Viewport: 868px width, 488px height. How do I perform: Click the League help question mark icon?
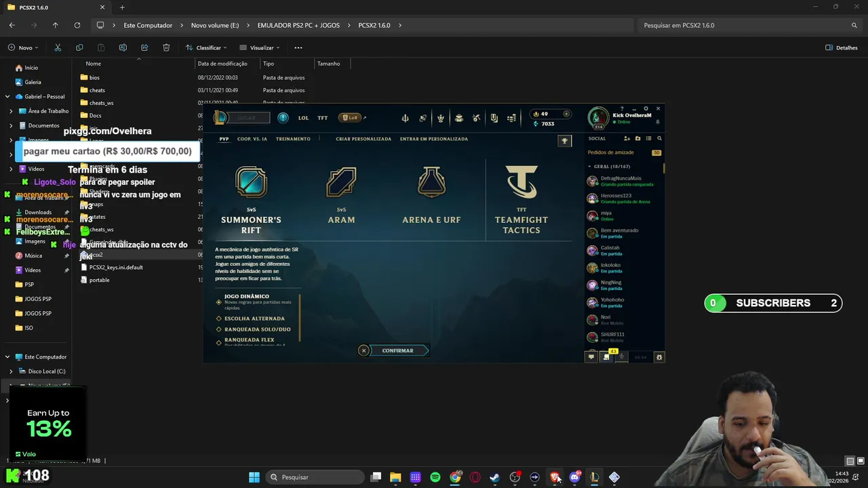[x=622, y=108]
